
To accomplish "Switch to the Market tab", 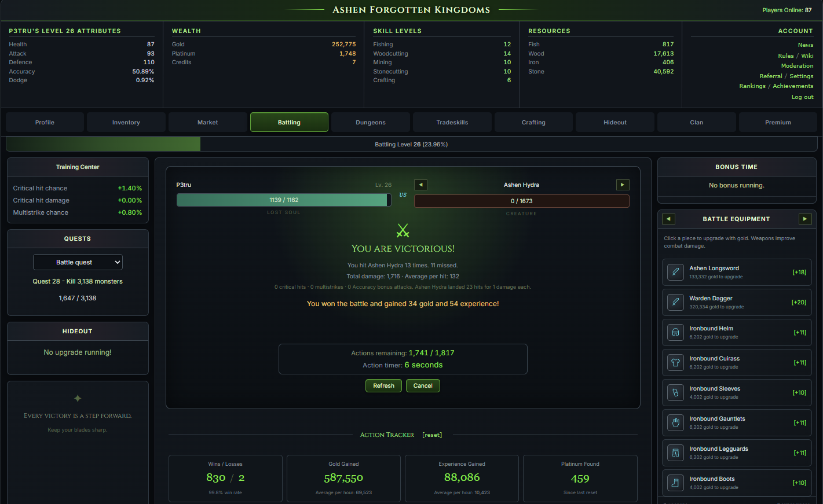I will coord(208,122).
